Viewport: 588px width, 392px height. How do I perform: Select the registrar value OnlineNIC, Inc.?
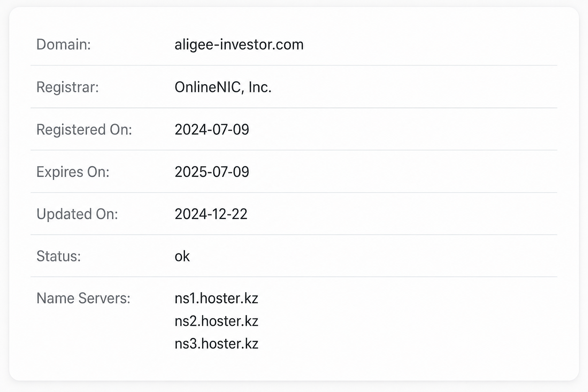tap(223, 87)
